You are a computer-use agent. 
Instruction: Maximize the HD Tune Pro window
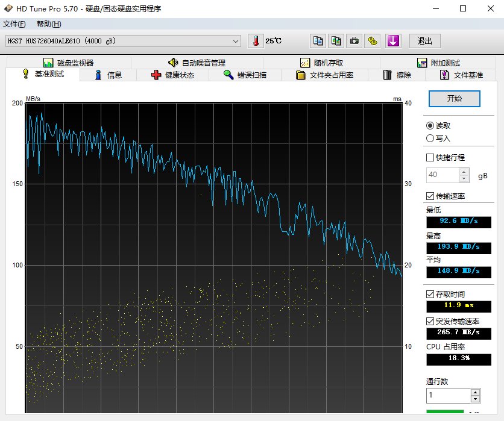tap(463, 8)
